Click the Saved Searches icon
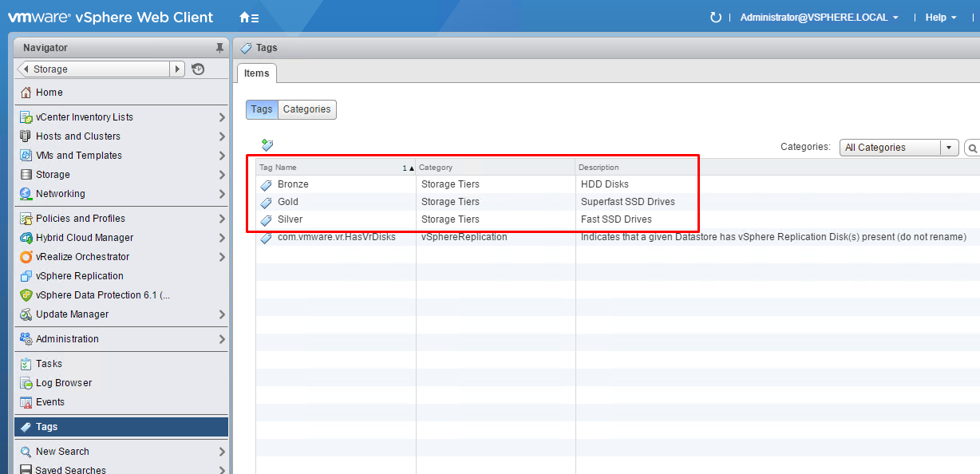 click(x=26, y=469)
